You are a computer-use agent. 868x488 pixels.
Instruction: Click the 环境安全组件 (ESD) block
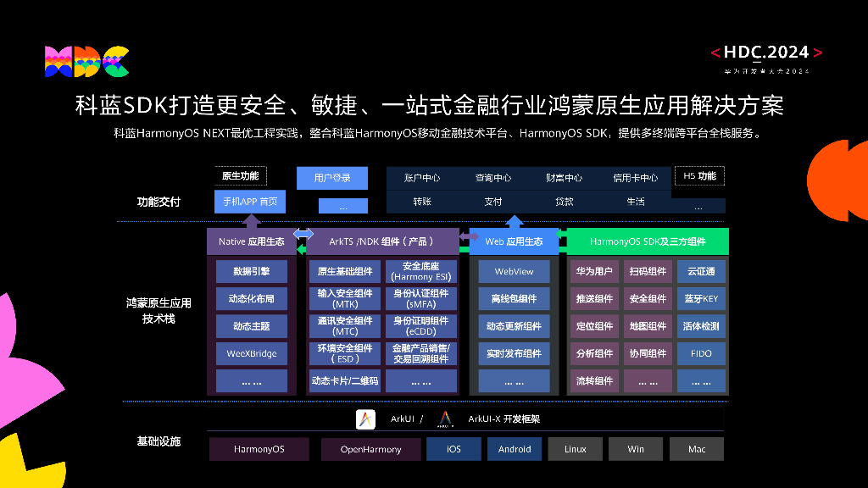[345, 353]
